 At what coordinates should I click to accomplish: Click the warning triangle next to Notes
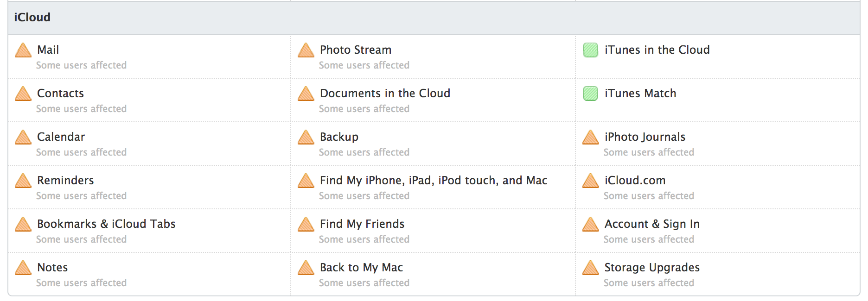23,268
